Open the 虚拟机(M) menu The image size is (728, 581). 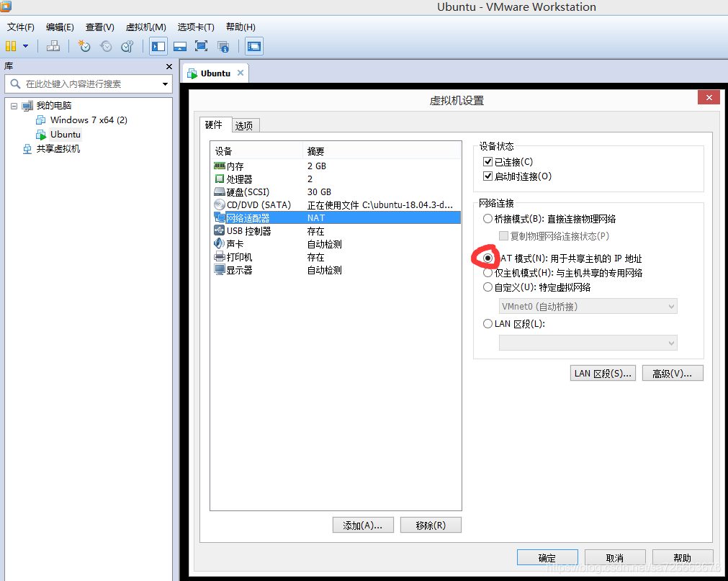click(x=145, y=27)
